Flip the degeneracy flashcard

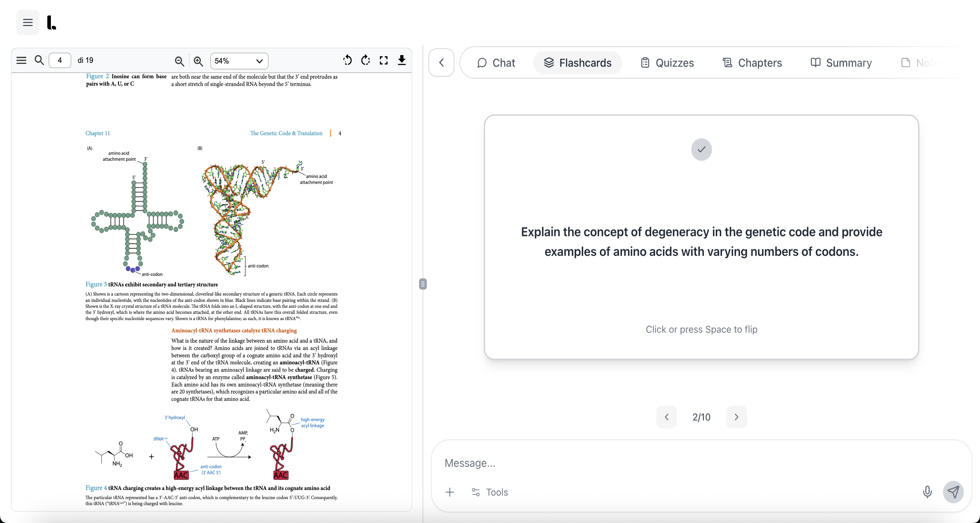[x=701, y=237]
